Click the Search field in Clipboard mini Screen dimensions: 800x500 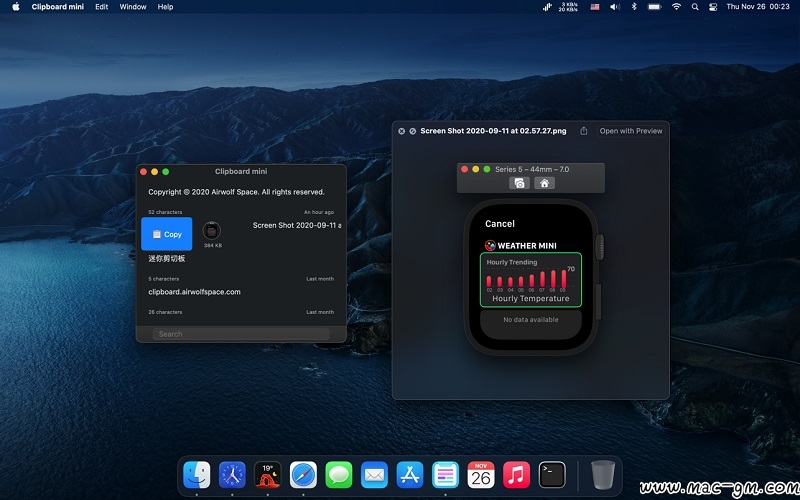click(x=241, y=334)
